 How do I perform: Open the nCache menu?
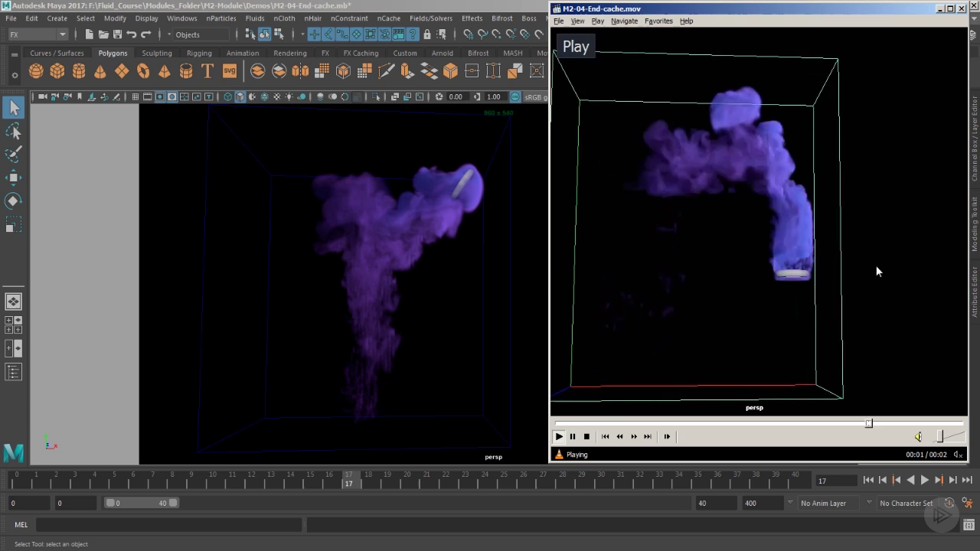point(389,18)
